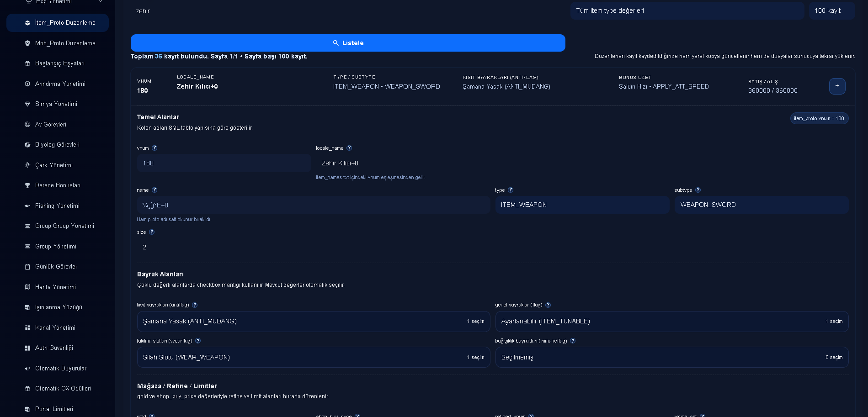This screenshot has width=868, height=417.
Task: Click the 360000 / 360000 price value
Action: tap(772, 90)
